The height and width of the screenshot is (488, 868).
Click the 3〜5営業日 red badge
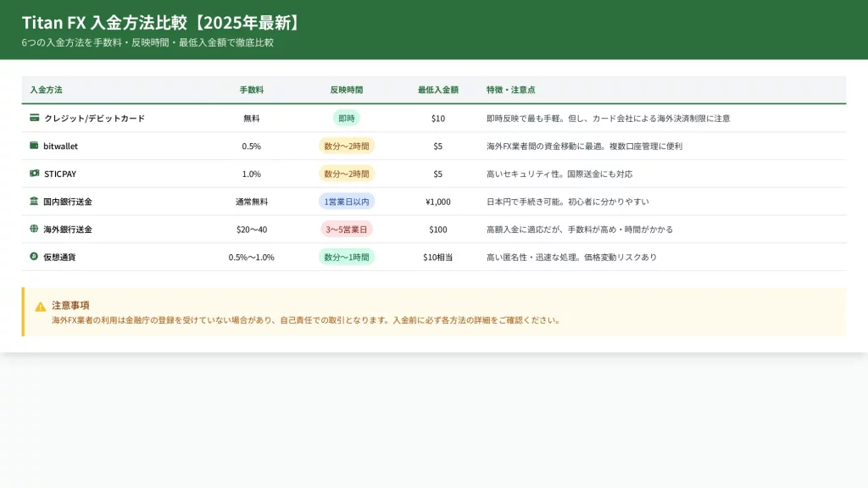346,230
